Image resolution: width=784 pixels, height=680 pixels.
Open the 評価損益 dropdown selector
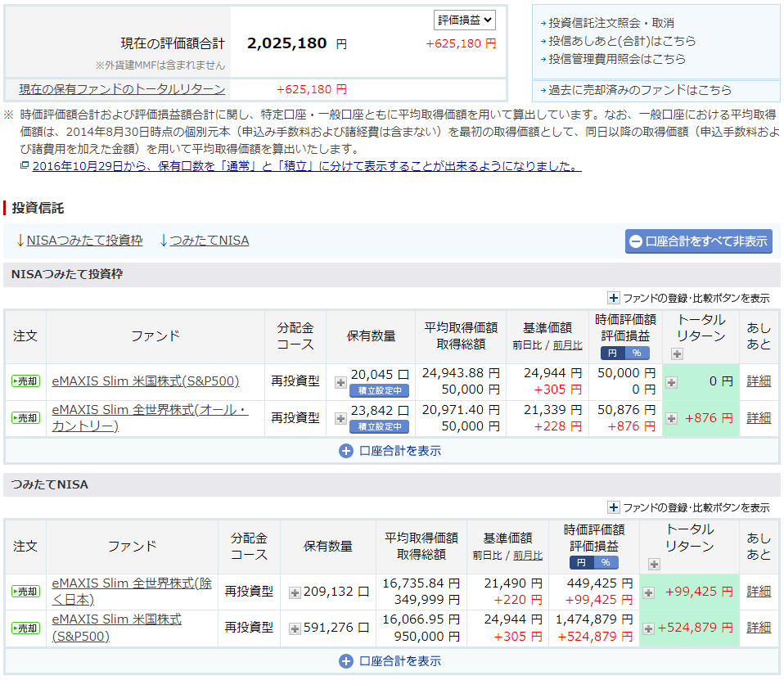[465, 20]
